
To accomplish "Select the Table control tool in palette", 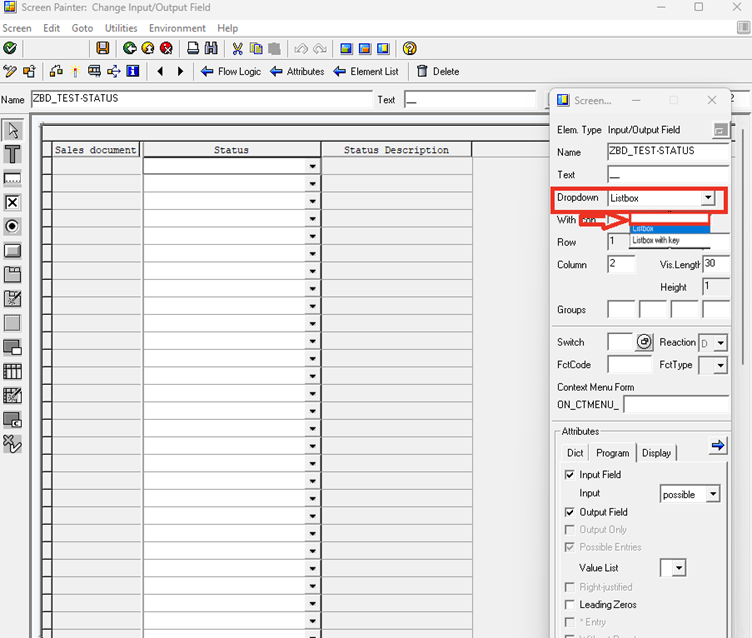I will pyautogui.click(x=12, y=371).
